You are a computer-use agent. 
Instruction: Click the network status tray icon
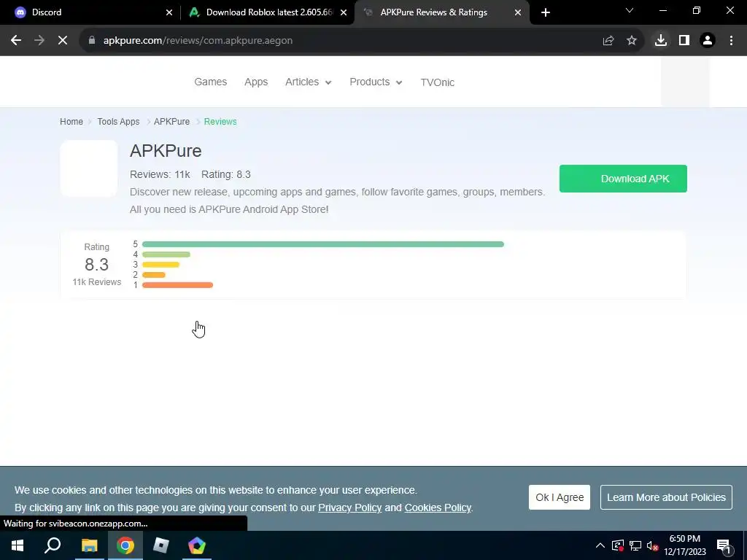(x=635, y=545)
